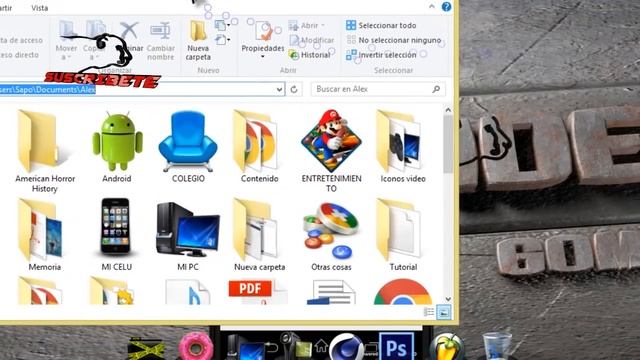Select the PDF file icon
This screenshot has height=360, width=640.
tap(258, 292)
